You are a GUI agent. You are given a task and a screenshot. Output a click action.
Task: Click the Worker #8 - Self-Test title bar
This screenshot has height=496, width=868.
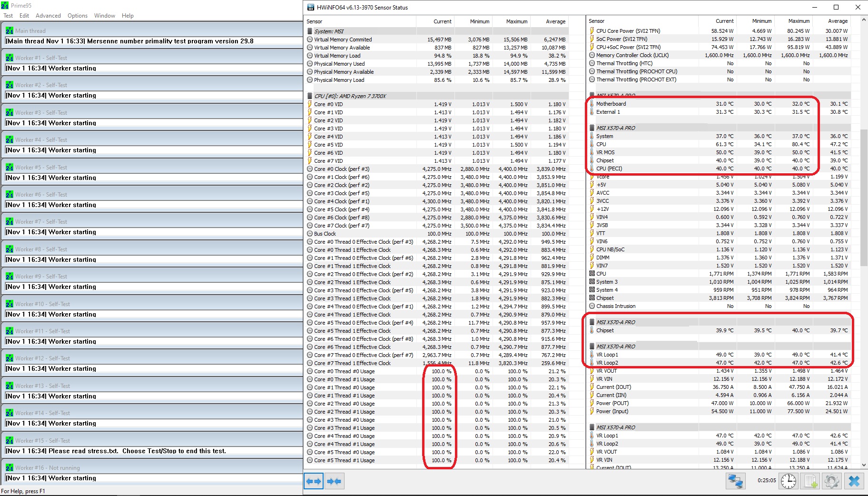(152, 249)
